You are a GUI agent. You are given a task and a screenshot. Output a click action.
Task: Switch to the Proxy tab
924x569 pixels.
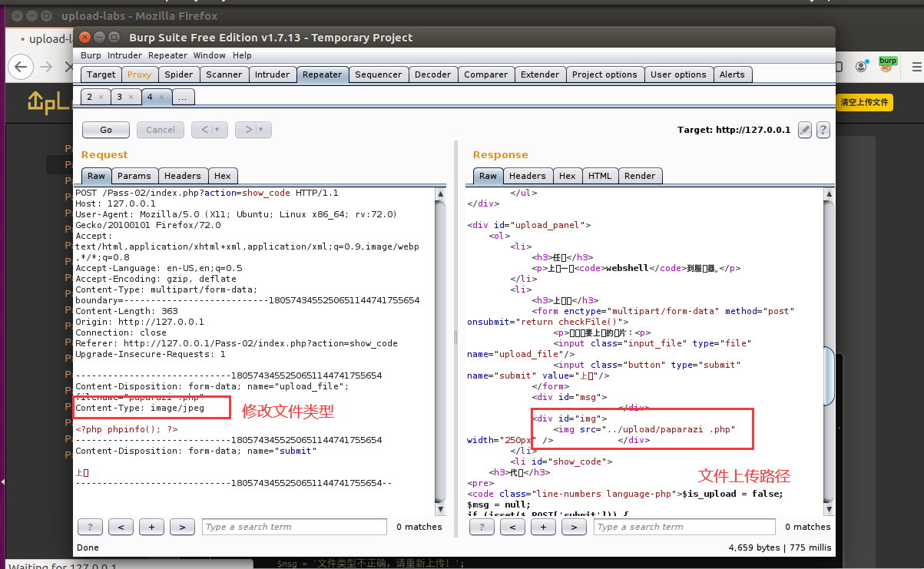[139, 74]
